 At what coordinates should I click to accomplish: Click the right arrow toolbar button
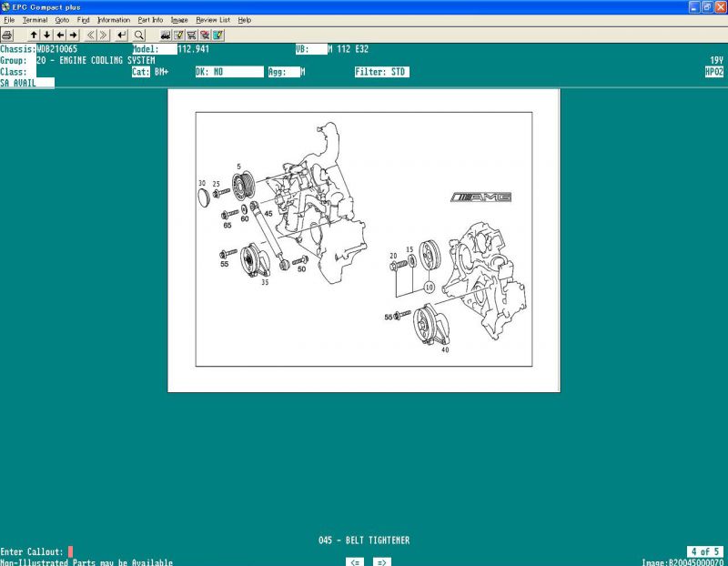coord(73,35)
